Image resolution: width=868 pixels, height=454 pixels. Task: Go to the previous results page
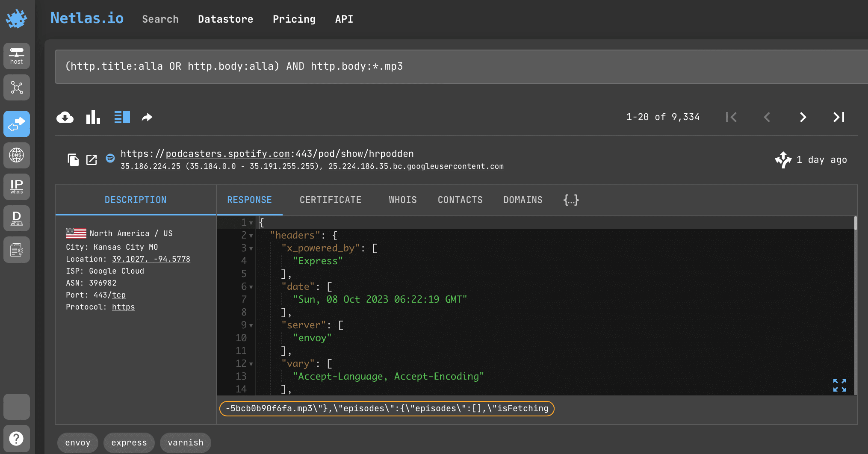coord(767,117)
